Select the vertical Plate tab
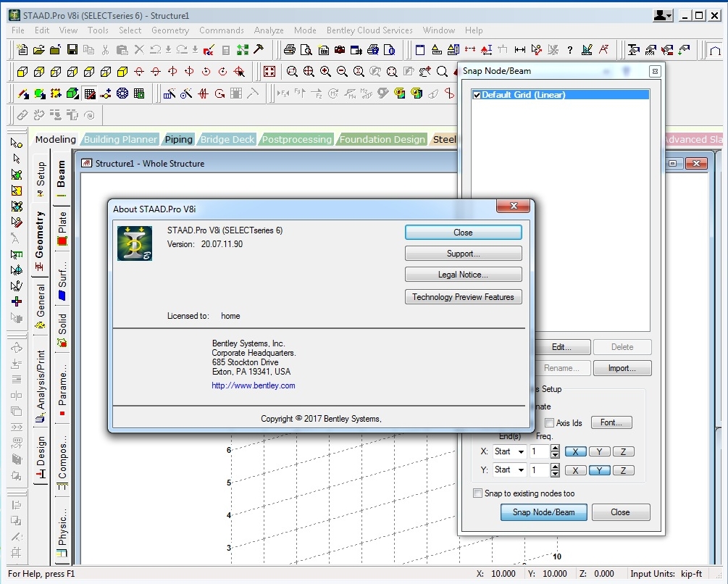The width and height of the screenshot is (728, 584). [62, 228]
